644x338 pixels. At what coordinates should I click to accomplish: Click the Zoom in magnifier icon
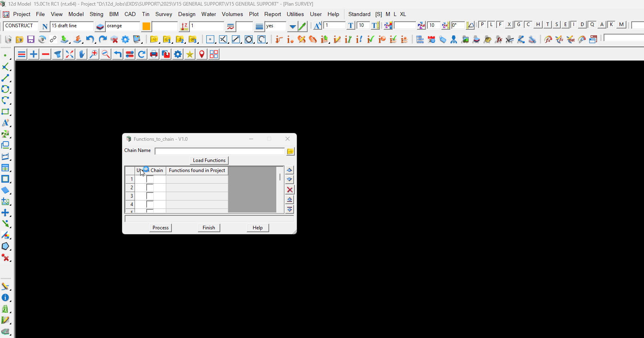tap(94, 54)
